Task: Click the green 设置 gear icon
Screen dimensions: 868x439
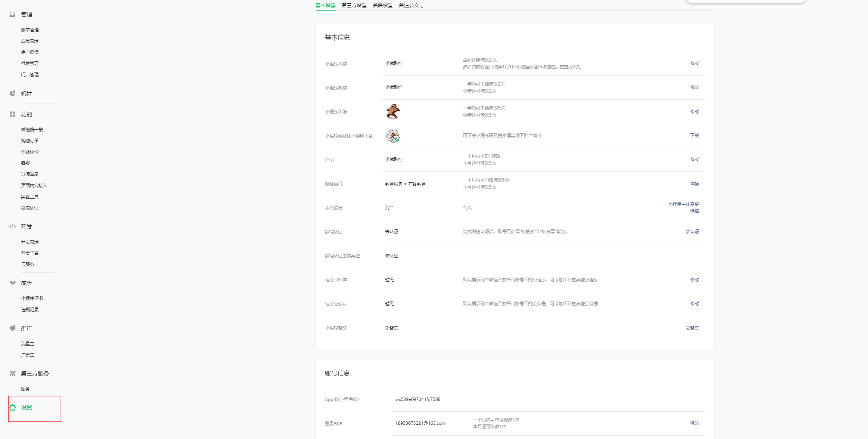Action: pyautogui.click(x=13, y=408)
